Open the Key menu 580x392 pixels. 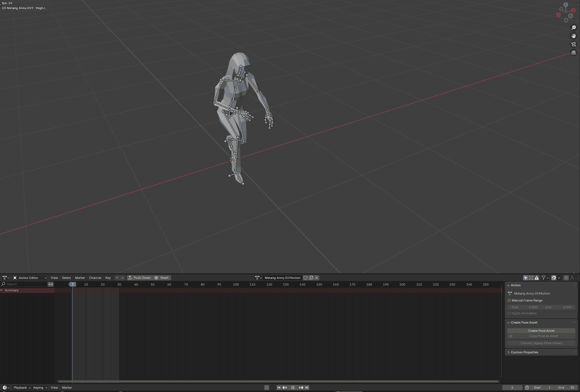click(108, 278)
